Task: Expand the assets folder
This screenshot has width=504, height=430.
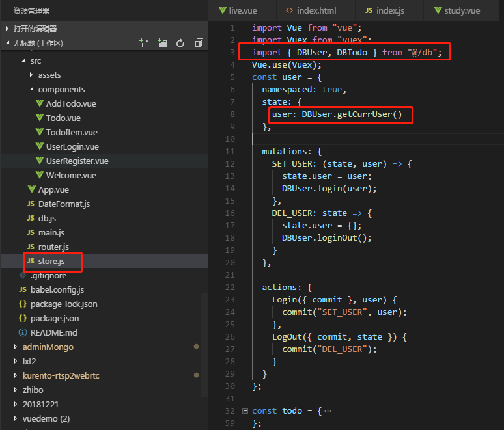Action: click(49, 75)
